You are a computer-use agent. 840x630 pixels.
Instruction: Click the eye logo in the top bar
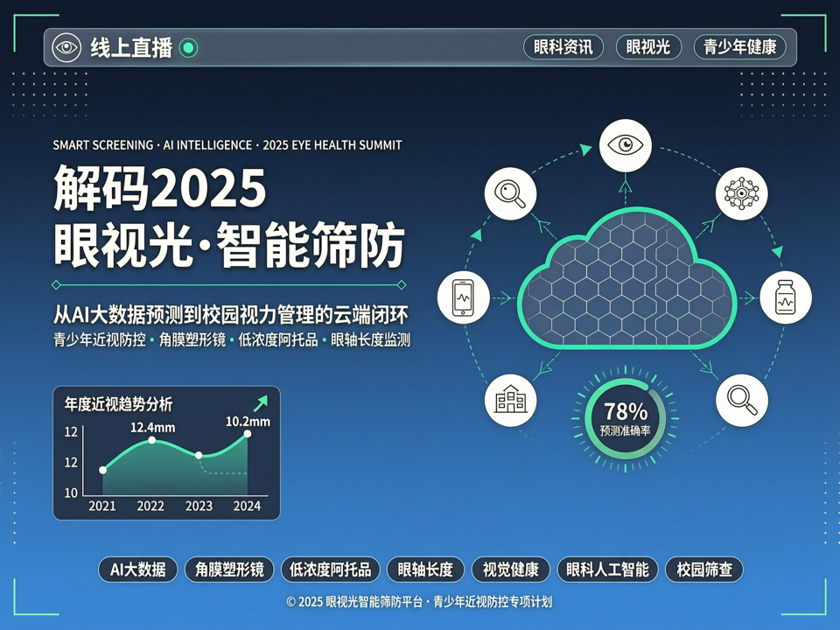click(66, 47)
